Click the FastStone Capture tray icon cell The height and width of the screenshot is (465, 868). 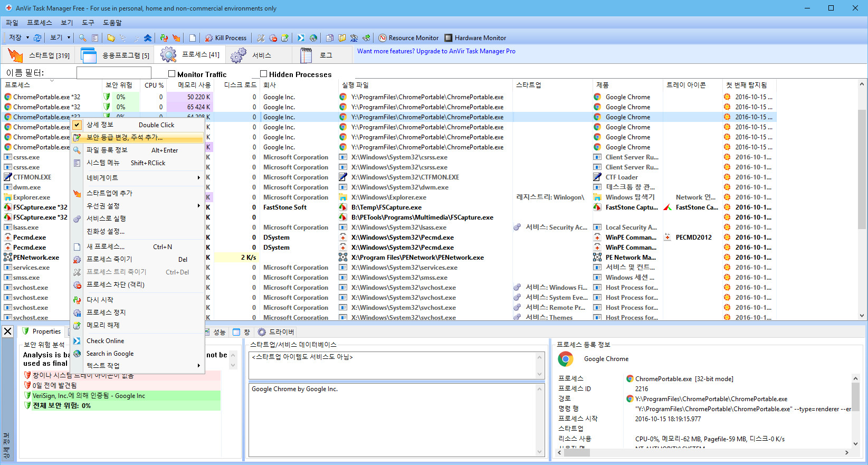pyautogui.click(x=692, y=207)
